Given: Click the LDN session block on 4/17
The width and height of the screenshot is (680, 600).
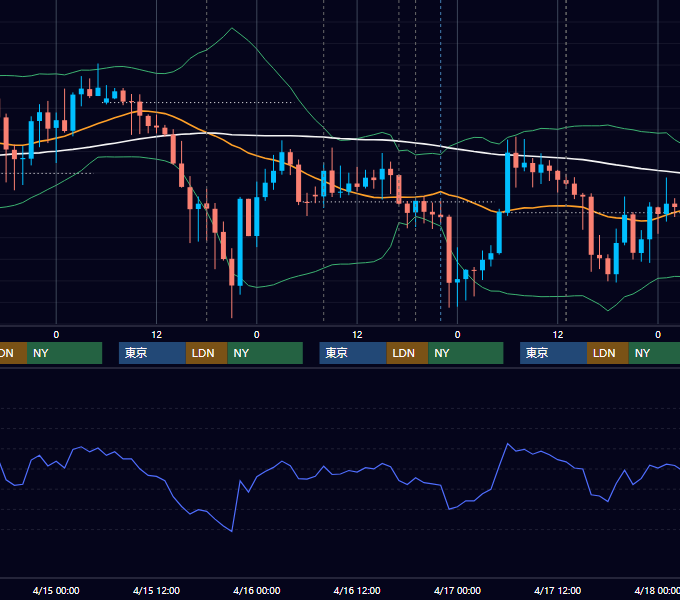Looking at the screenshot, I should click(x=608, y=353).
